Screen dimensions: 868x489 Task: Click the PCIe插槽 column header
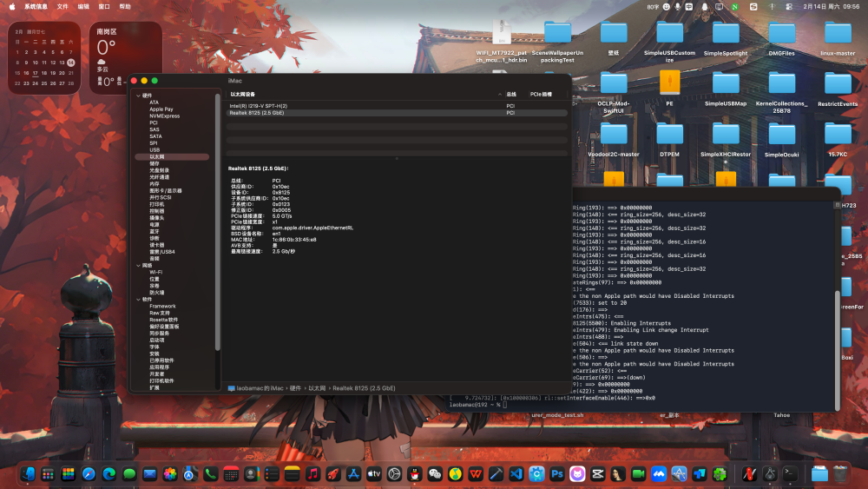(541, 95)
